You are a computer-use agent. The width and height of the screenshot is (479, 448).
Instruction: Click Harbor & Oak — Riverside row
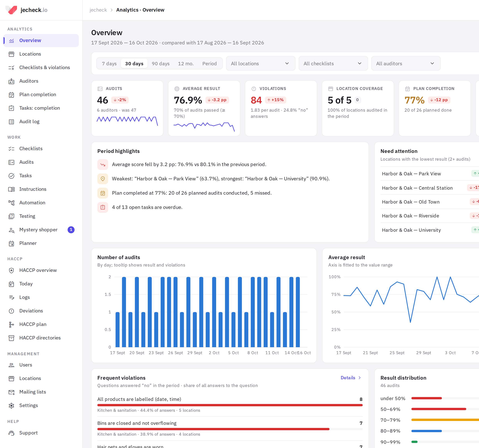430,216
